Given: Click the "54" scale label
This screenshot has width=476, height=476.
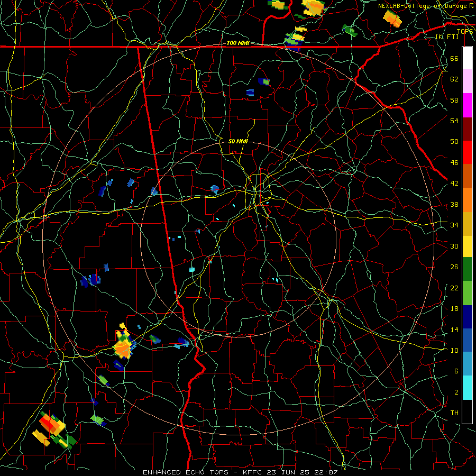Looking at the screenshot, I should click(454, 121).
